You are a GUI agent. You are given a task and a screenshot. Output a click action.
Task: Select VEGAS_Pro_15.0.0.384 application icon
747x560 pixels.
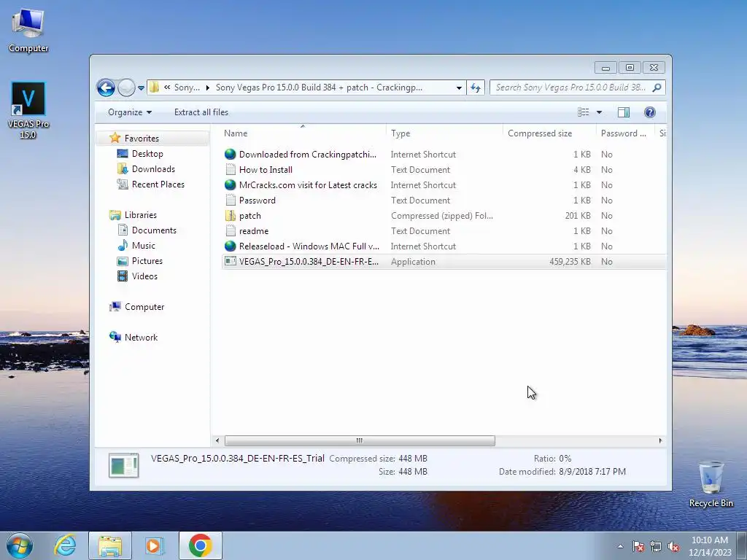click(231, 262)
